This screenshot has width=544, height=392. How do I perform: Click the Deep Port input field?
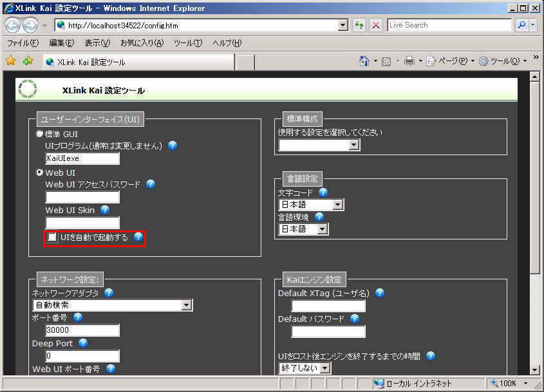coord(82,355)
